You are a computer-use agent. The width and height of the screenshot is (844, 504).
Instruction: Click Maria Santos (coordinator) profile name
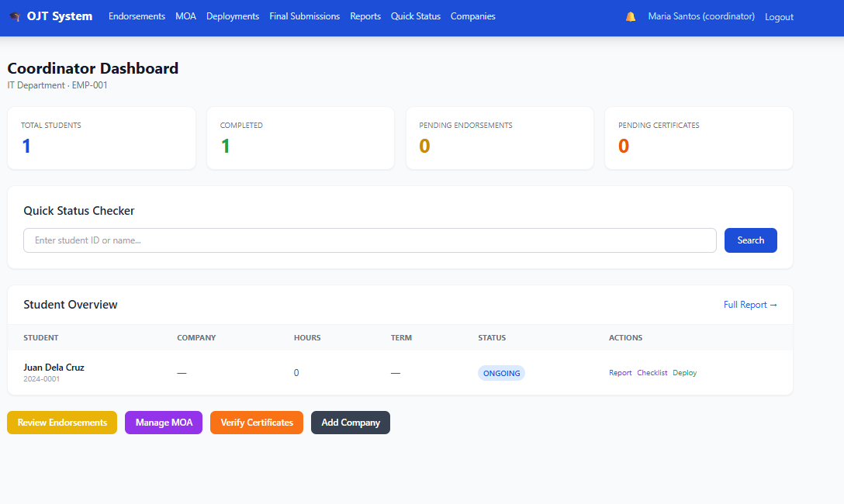click(x=701, y=16)
